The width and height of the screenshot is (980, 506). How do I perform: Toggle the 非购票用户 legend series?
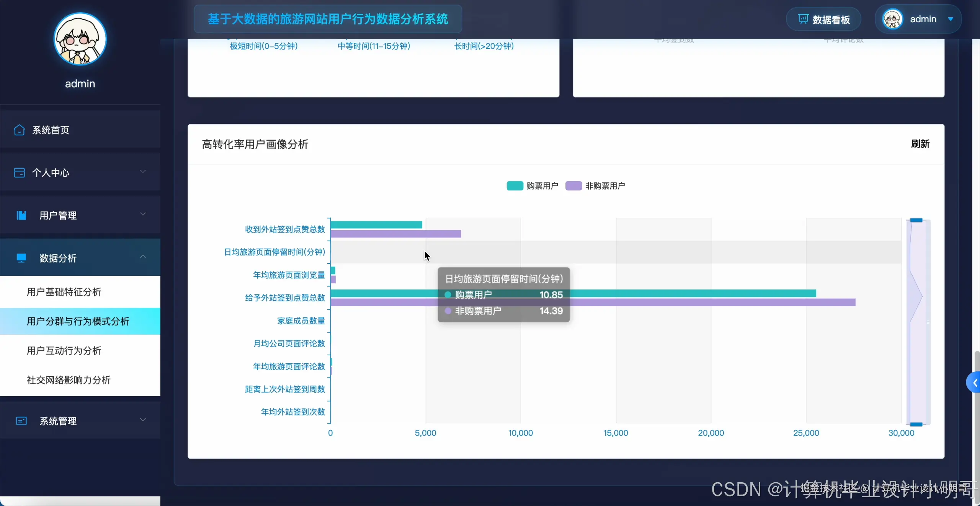coord(573,186)
